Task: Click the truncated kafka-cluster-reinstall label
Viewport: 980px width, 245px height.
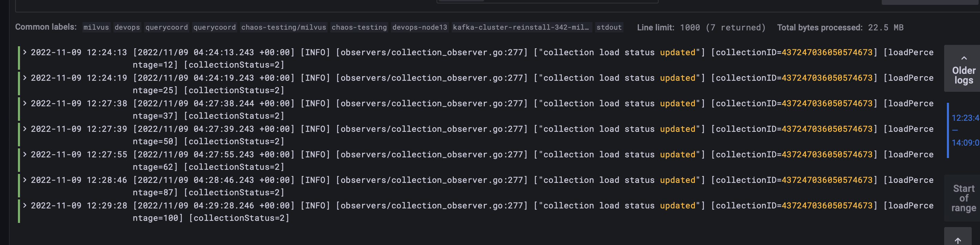Action: (x=521, y=27)
